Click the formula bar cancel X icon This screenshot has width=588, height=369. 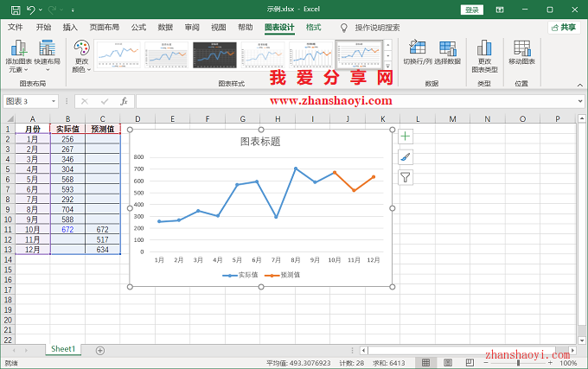click(85, 101)
